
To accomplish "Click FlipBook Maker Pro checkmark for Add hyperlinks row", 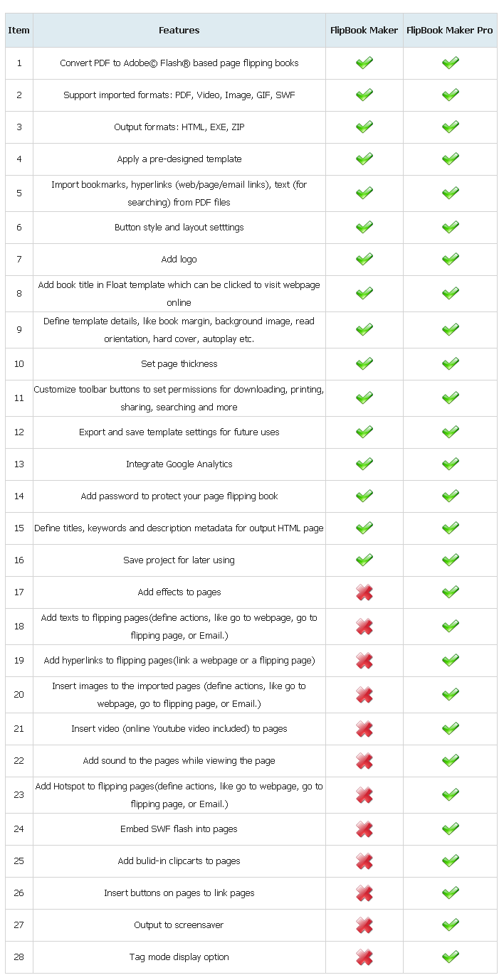I will 450,660.
